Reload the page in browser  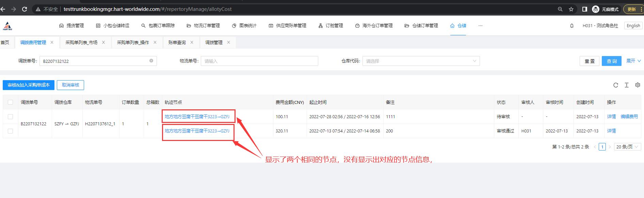pyautogui.click(x=25, y=9)
